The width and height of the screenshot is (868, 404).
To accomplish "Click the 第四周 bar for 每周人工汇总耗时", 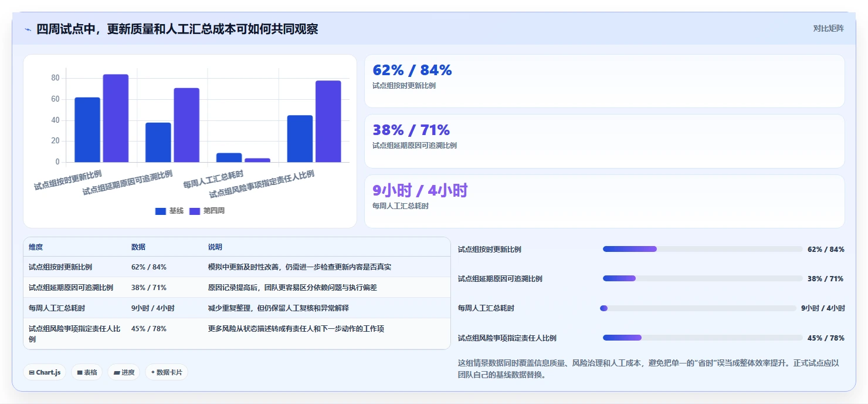I will click(257, 160).
